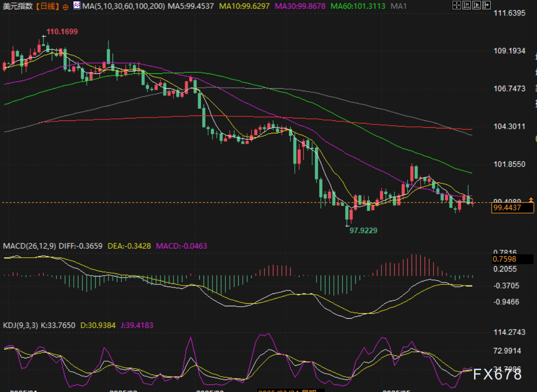The image size is (537, 392).
Task: Click the 97.9229 low price marker
Action: point(363,230)
